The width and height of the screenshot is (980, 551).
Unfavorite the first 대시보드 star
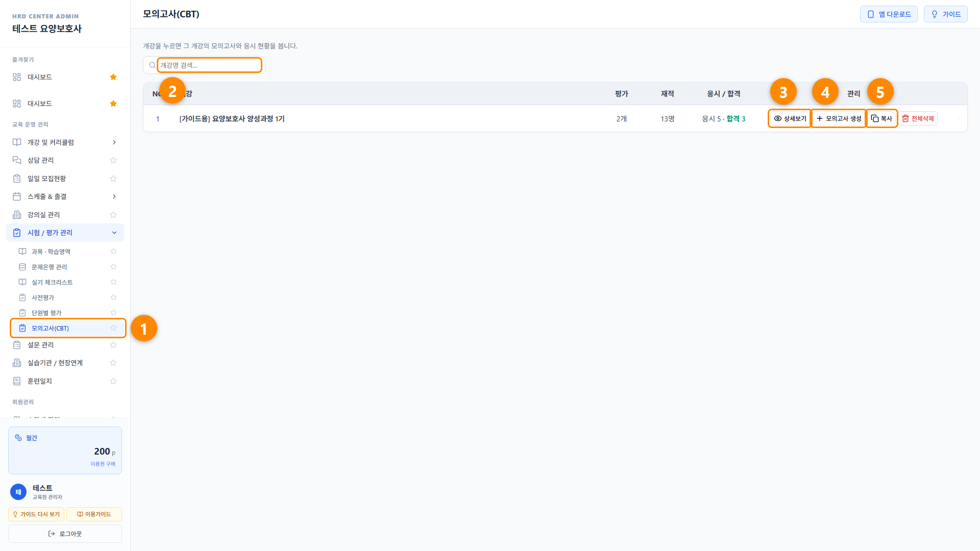113,77
